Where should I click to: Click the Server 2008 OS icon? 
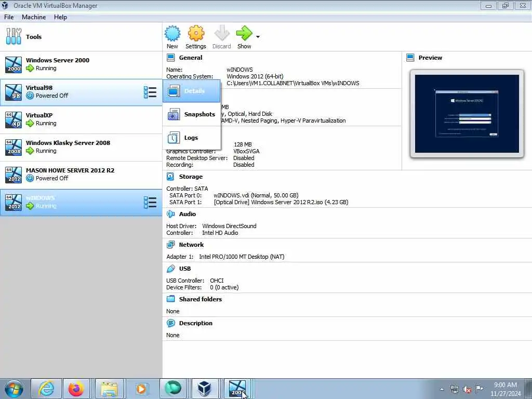point(14,147)
